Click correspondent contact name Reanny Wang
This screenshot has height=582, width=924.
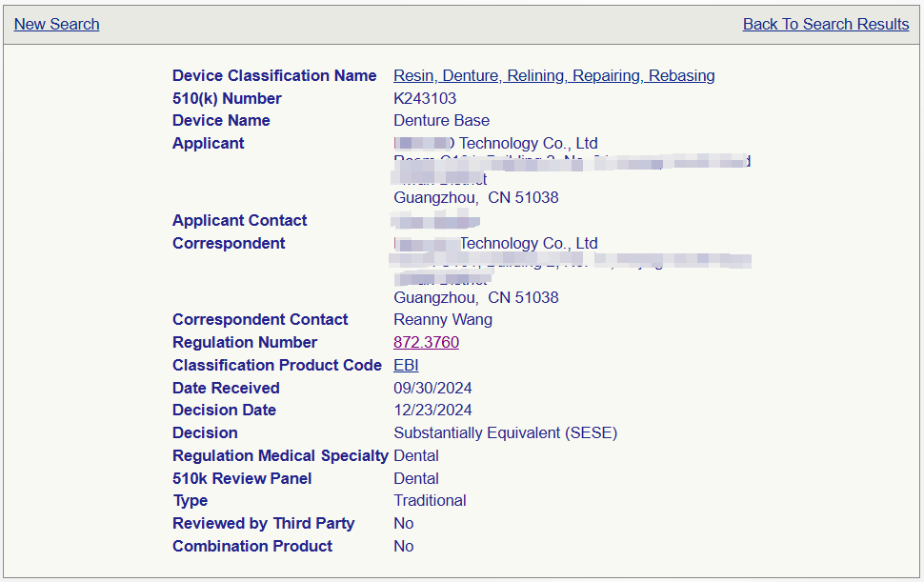[x=442, y=320]
